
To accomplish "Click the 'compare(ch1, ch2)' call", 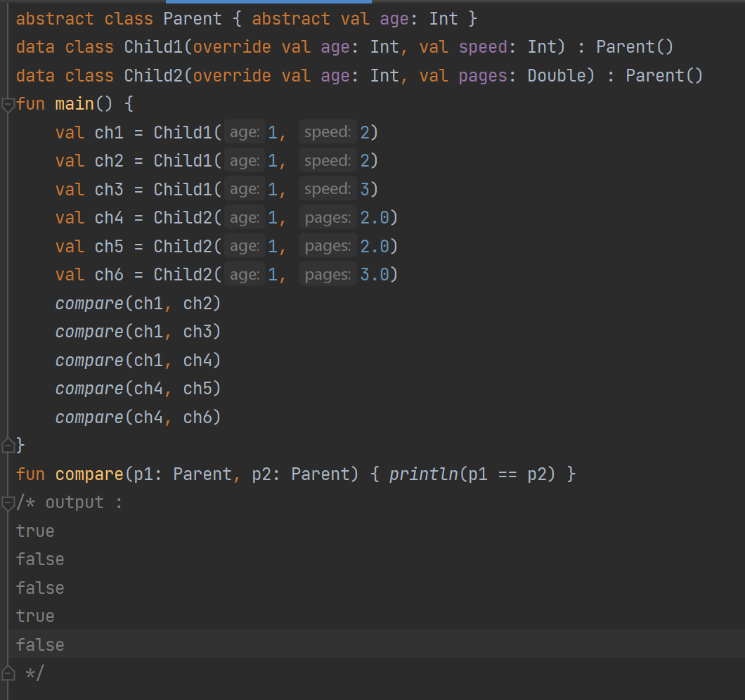I will coord(138,303).
